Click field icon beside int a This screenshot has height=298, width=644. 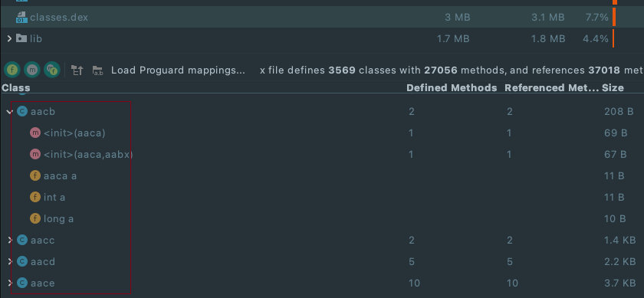pos(35,197)
